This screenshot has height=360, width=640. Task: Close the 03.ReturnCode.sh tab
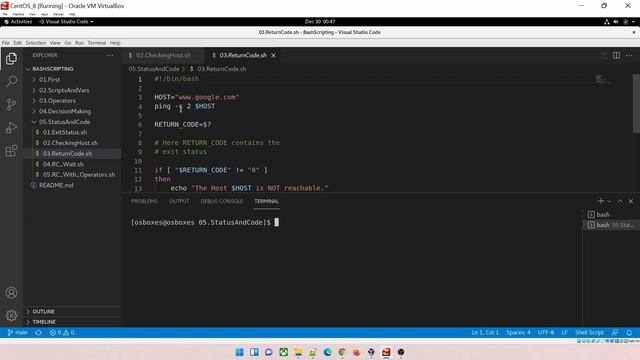(x=273, y=55)
